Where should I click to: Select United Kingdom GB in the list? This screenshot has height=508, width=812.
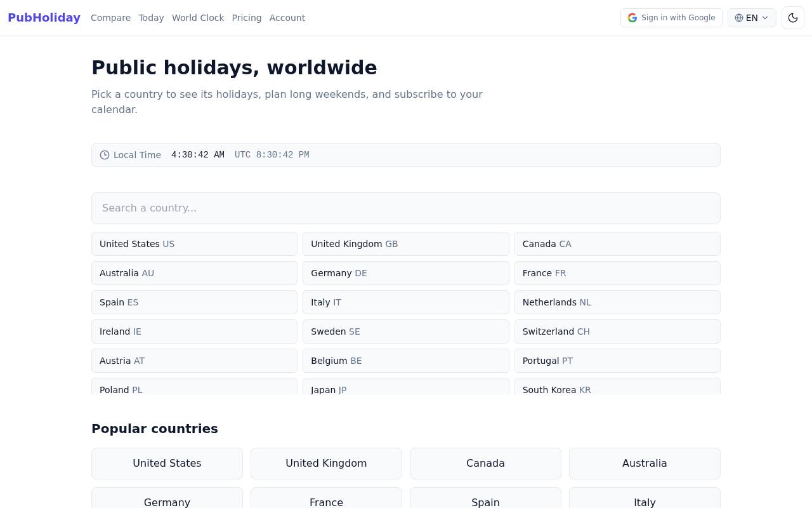pyautogui.click(x=406, y=244)
